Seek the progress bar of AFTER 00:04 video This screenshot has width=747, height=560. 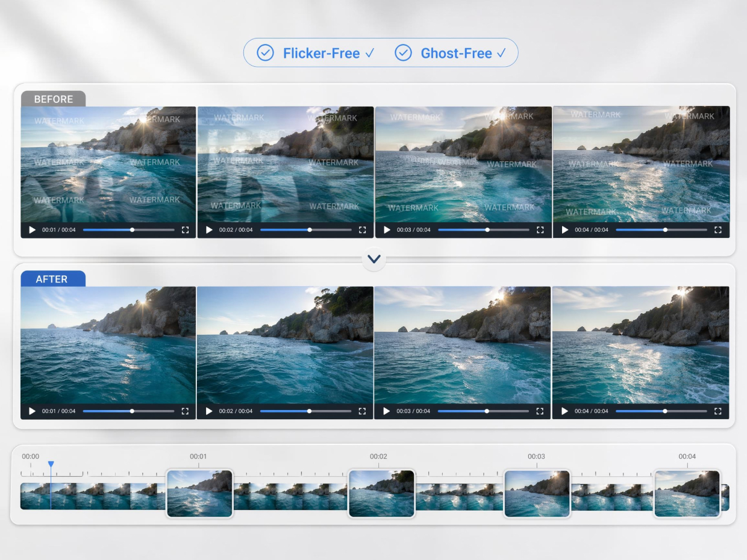point(661,411)
